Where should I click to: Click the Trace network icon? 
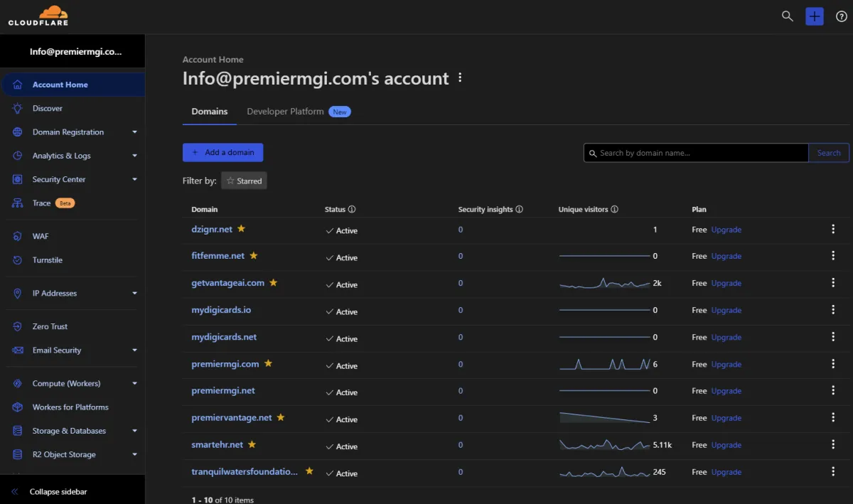pos(18,203)
